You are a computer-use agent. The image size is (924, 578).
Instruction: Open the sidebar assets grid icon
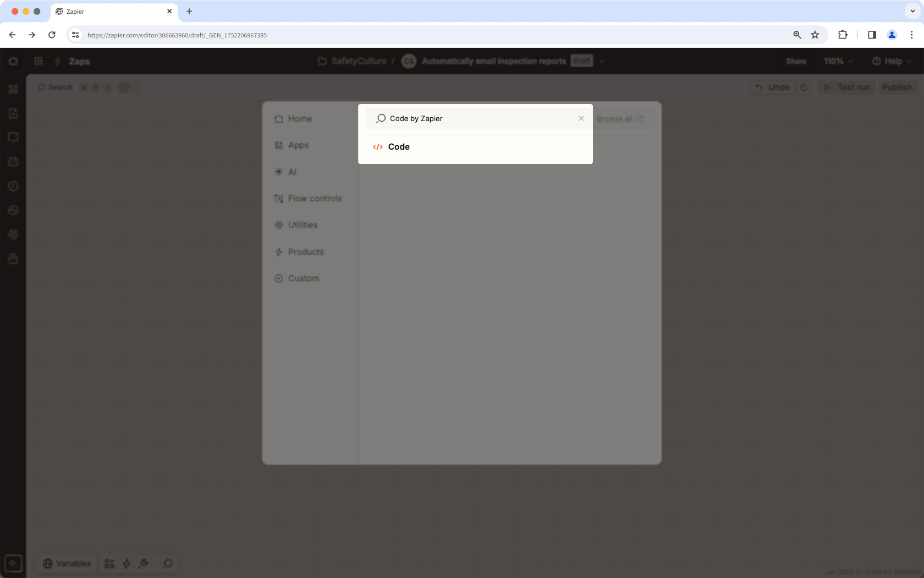13,89
